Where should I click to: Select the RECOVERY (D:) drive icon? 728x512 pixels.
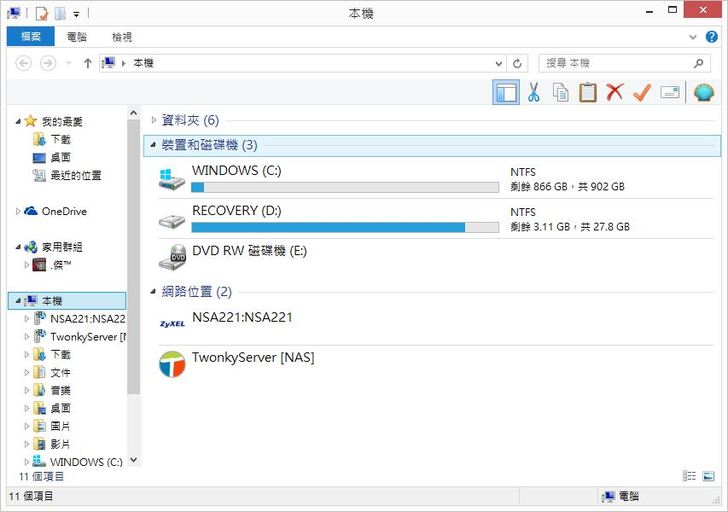pos(172,220)
